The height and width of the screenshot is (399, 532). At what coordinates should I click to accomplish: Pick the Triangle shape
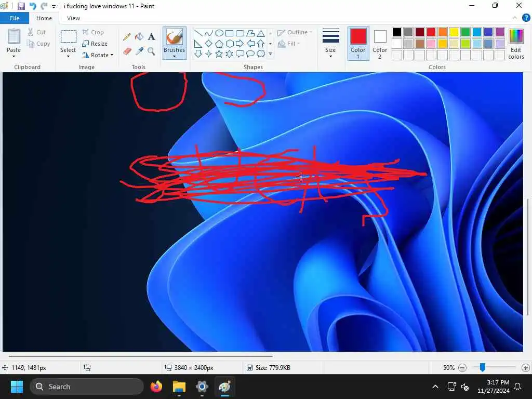(x=261, y=33)
